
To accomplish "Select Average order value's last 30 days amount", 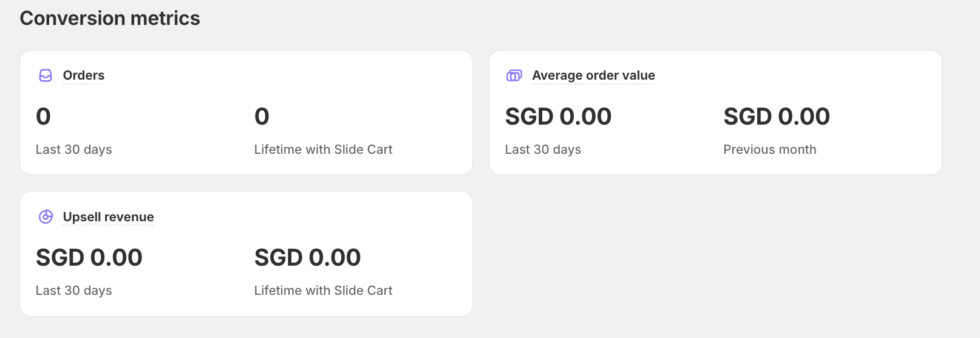I will click(x=558, y=116).
